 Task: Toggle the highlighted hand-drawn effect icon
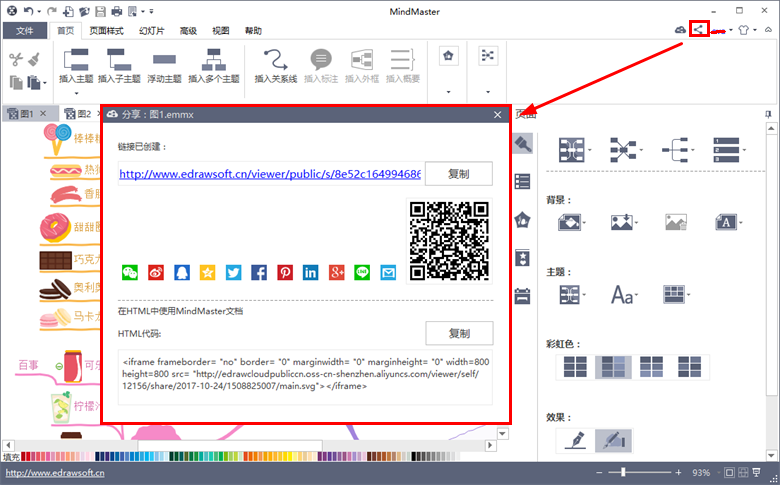[x=613, y=440]
